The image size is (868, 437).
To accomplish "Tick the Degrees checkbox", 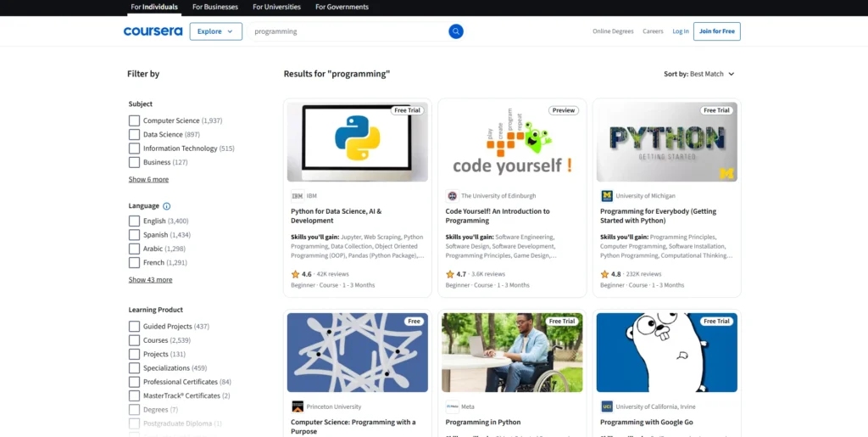I will coord(134,409).
